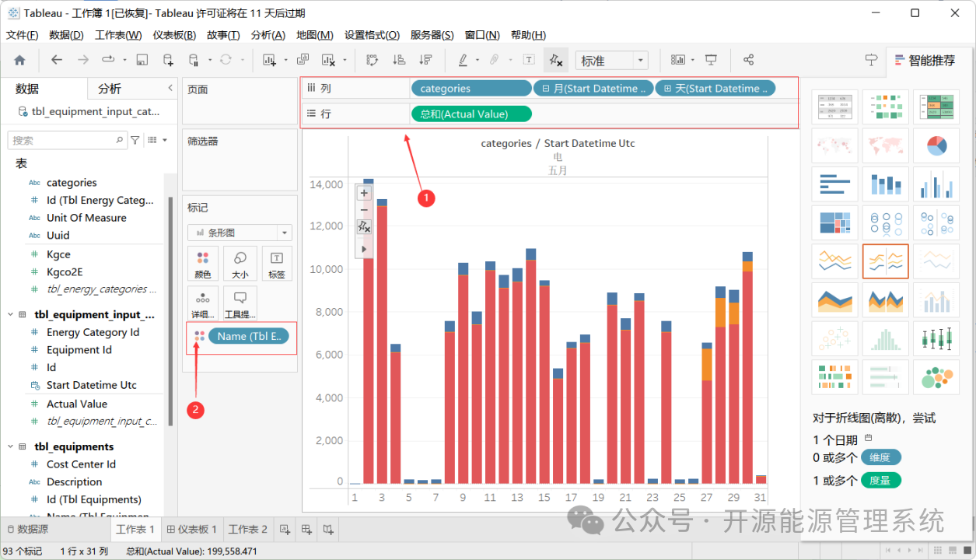Click the presentation mode icon
976x560 pixels.
711,60
